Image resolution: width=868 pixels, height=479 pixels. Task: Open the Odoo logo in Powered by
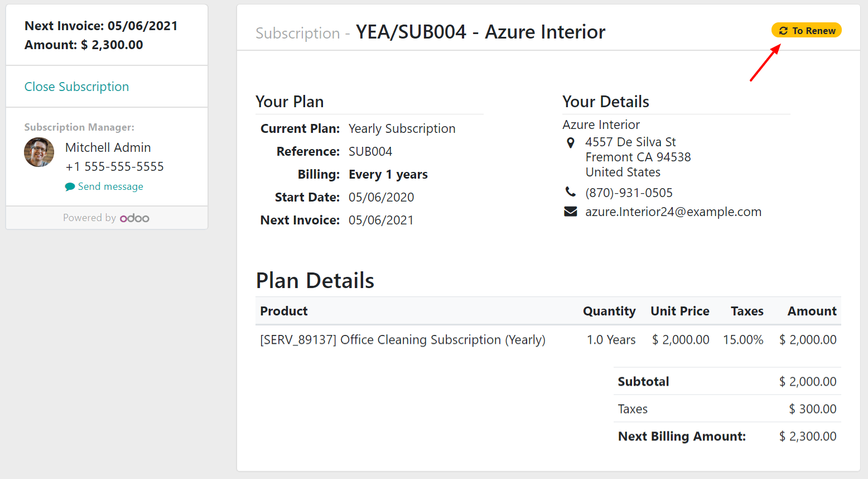134,218
